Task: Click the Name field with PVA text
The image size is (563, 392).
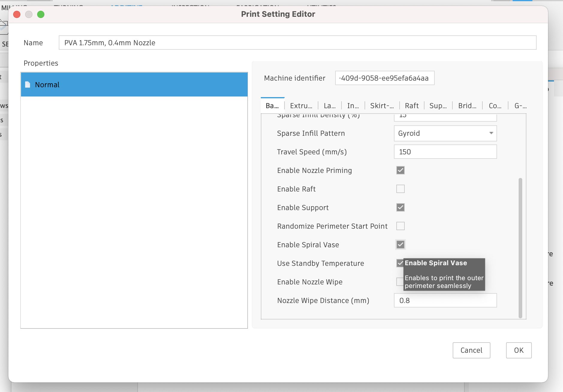Action: 297,43
